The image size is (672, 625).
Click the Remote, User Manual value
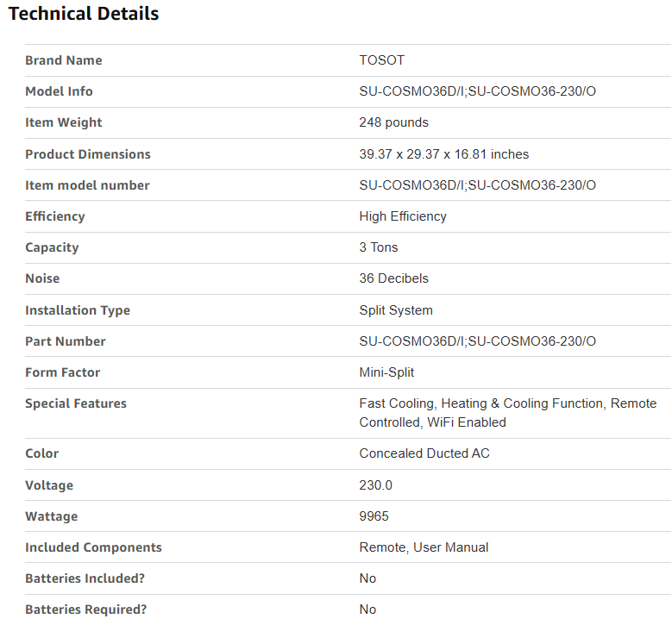[x=424, y=547]
